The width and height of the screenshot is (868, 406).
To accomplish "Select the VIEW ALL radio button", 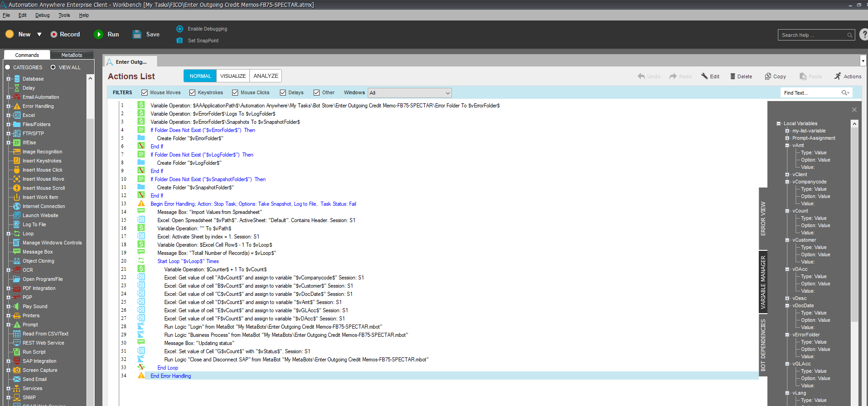I will point(53,67).
